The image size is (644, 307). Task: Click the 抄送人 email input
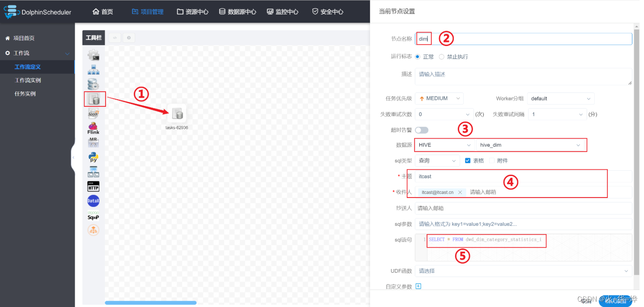click(524, 208)
